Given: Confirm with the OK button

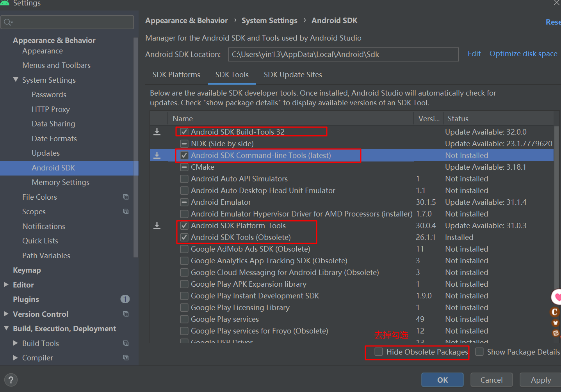Looking at the screenshot, I should click(x=442, y=380).
